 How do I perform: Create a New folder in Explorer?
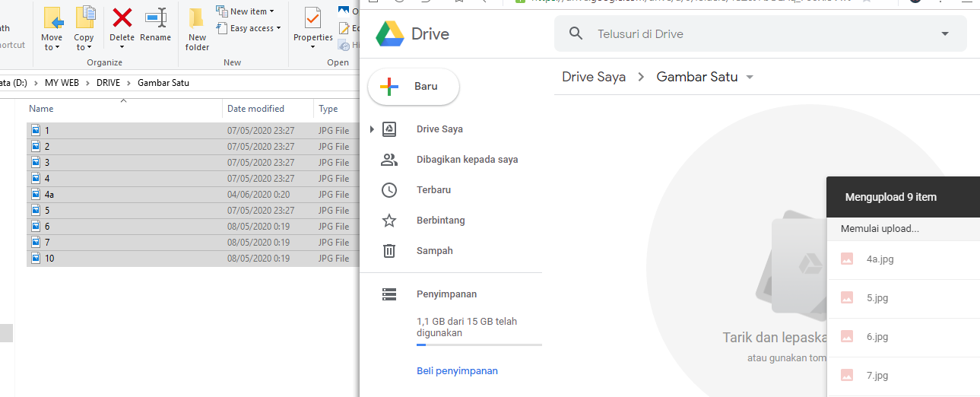197,30
